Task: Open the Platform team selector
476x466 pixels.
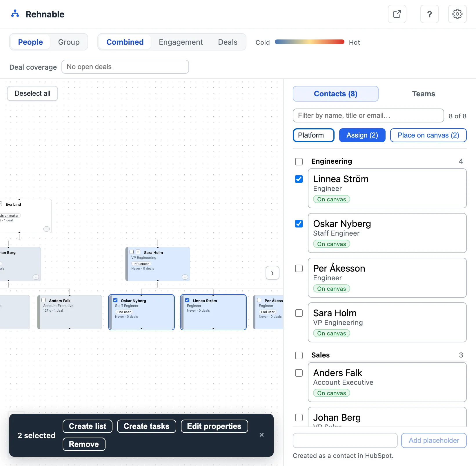Action: click(314, 135)
